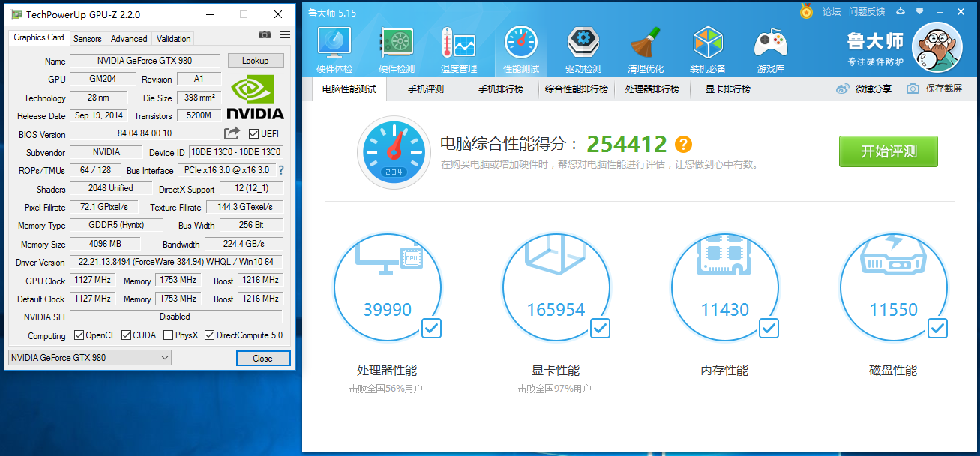Toggle the OpenCL checkbox
The height and width of the screenshot is (456, 980).
point(79,335)
